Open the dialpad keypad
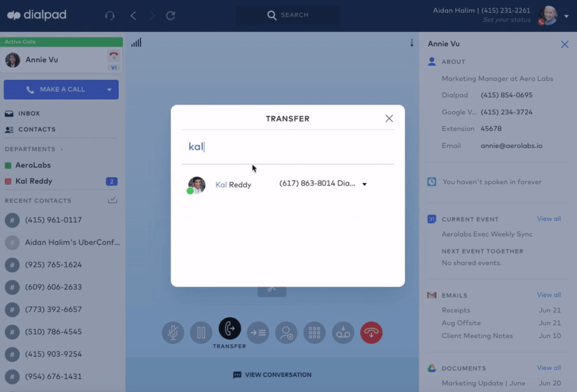 (x=314, y=332)
